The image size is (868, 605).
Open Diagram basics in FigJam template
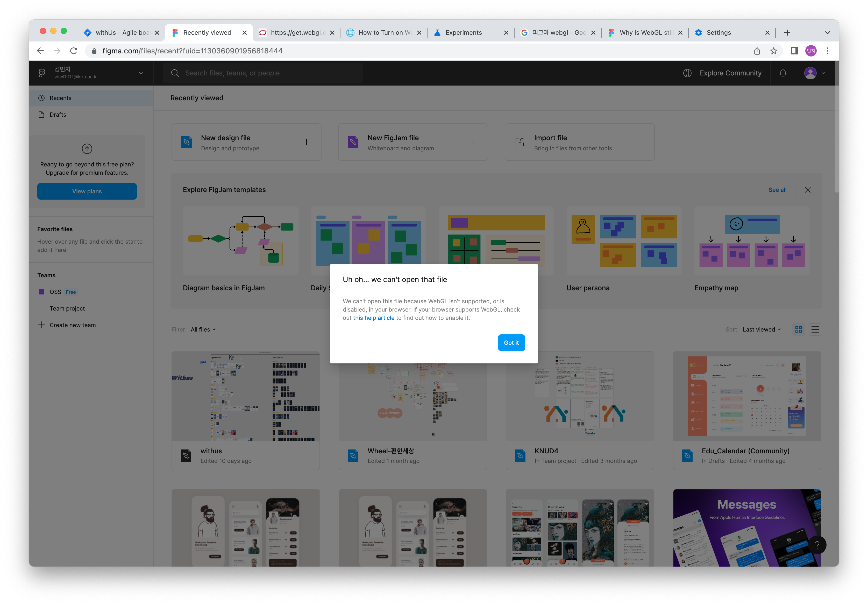pos(240,250)
